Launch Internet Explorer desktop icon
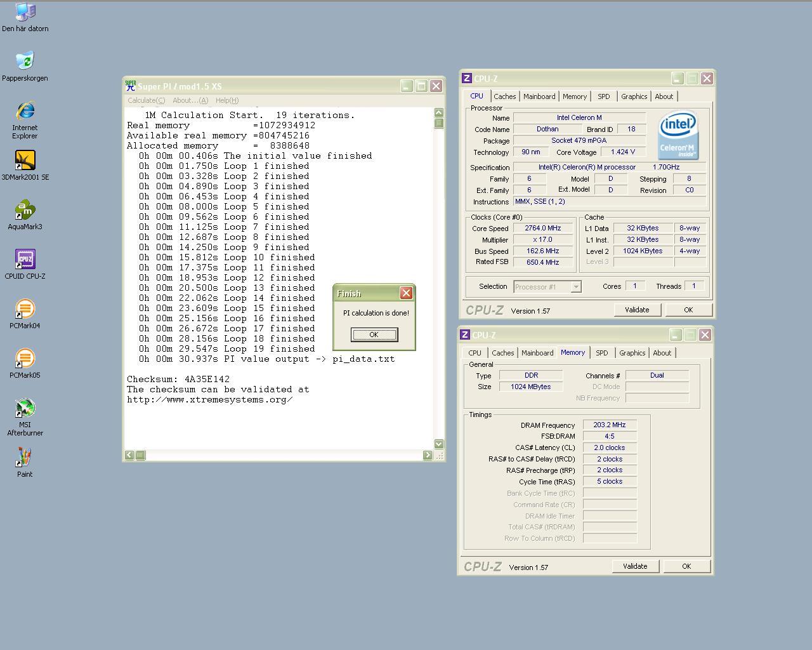 [x=25, y=119]
